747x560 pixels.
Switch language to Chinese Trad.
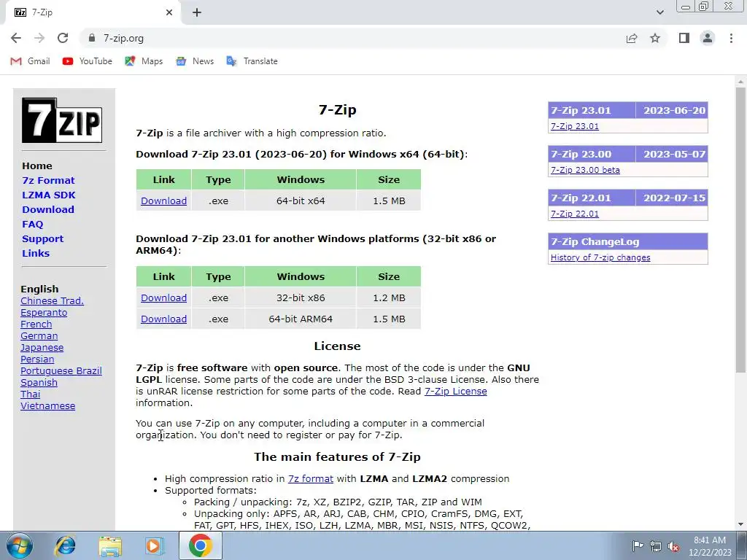tap(52, 301)
